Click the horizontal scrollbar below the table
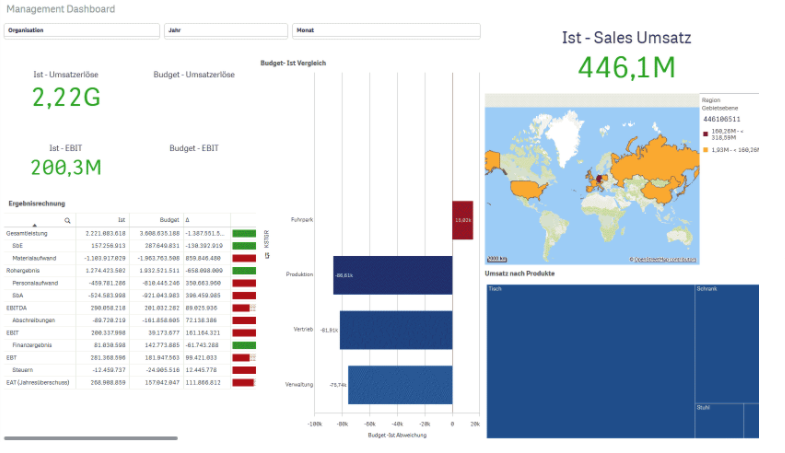785x453 pixels. pyautogui.click(x=90, y=438)
